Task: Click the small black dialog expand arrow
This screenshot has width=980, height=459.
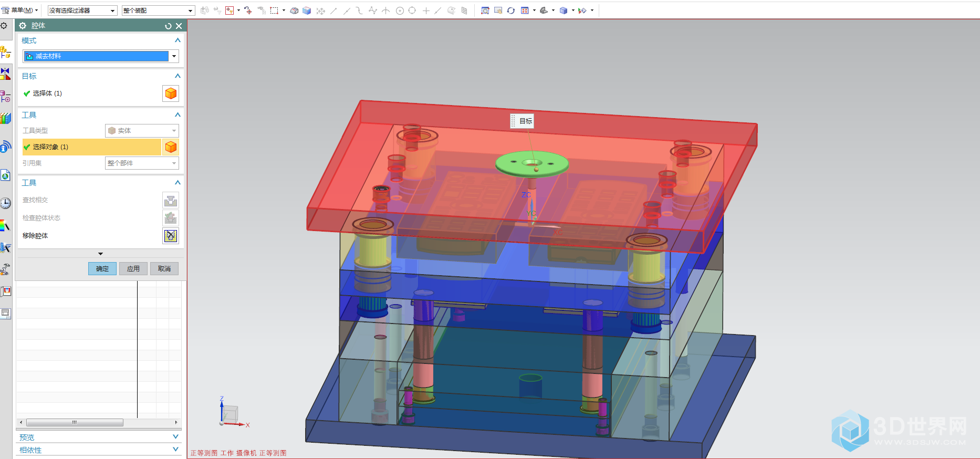Action: pyautogui.click(x=100, y=254)
